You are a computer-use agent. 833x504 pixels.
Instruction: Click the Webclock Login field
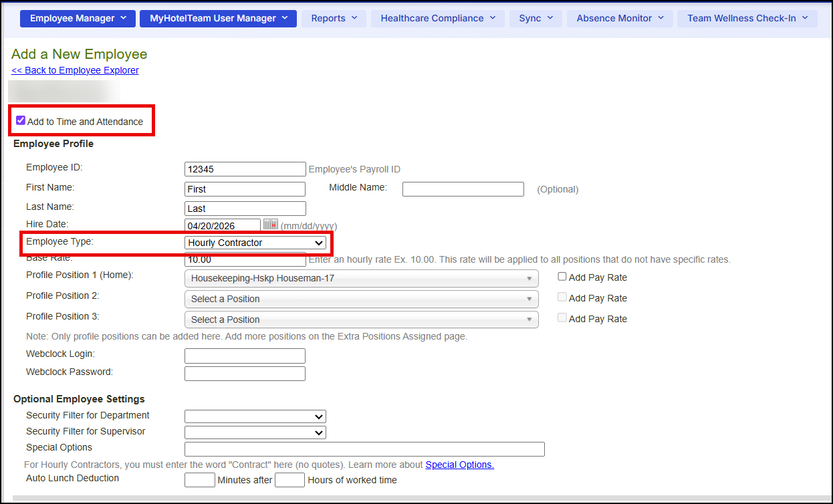pyautogui.click(x=245, y=356)
